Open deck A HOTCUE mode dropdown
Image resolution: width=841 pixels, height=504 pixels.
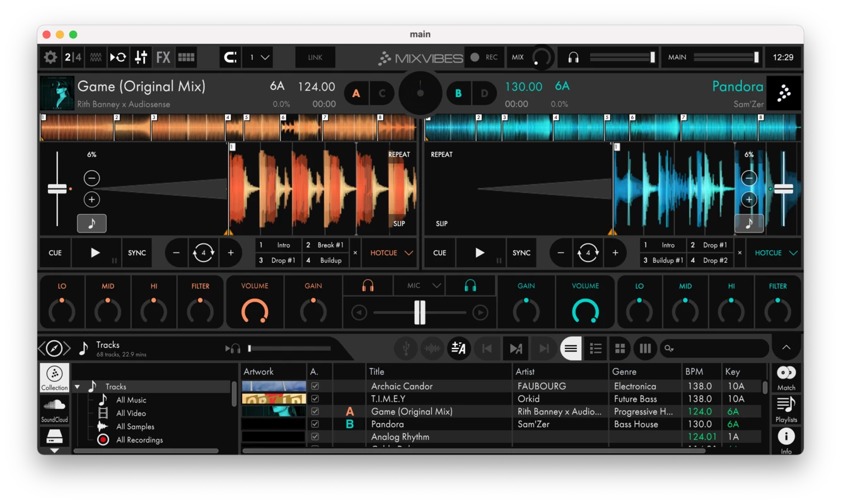point(391,253)
